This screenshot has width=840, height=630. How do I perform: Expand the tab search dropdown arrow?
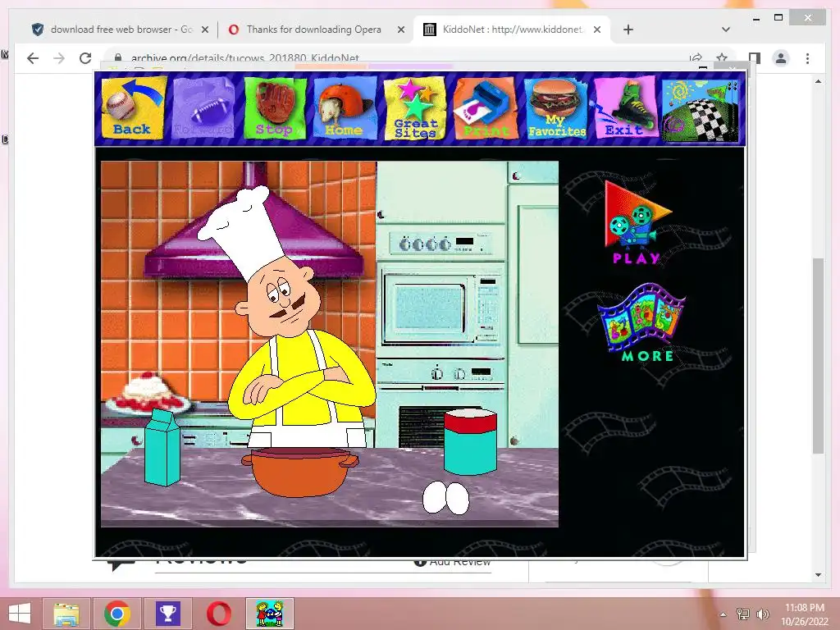pos(726,30)
